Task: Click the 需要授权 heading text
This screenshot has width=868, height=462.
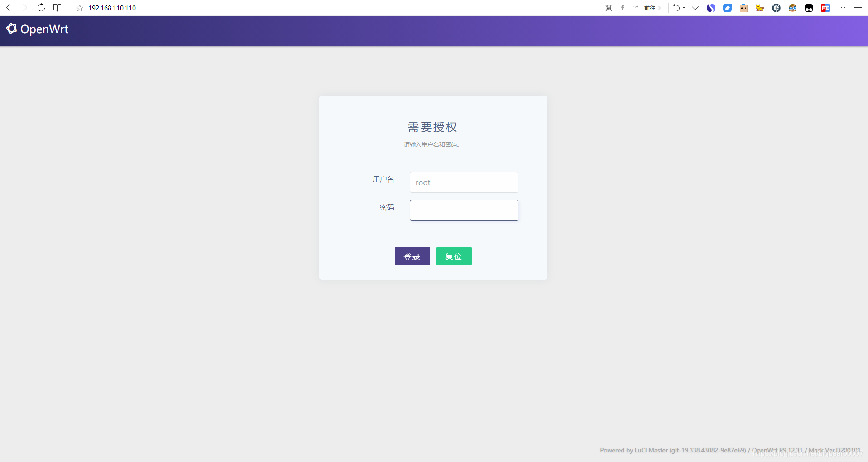Action: click(x=433, y=127)
